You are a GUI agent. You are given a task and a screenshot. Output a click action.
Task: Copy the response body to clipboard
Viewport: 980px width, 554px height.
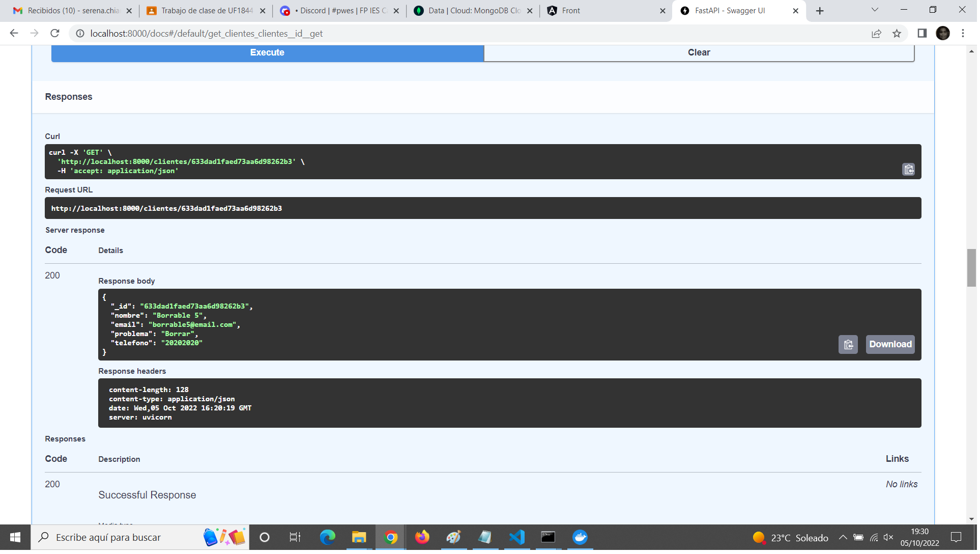(851, 346)
